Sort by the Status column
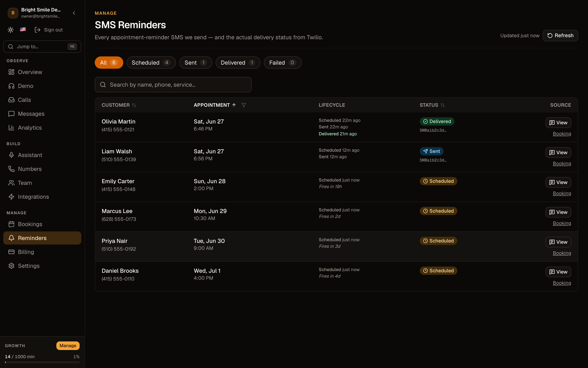 (432, 105)
